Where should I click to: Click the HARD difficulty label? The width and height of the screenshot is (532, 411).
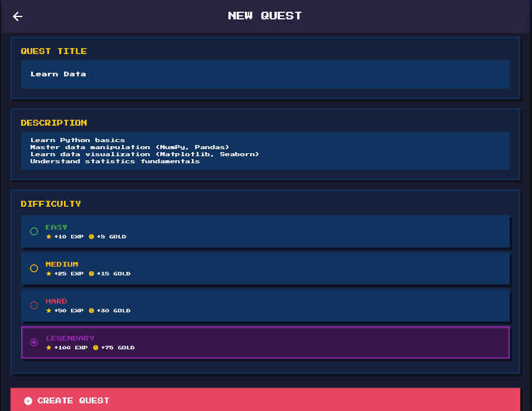click(56, 301)
